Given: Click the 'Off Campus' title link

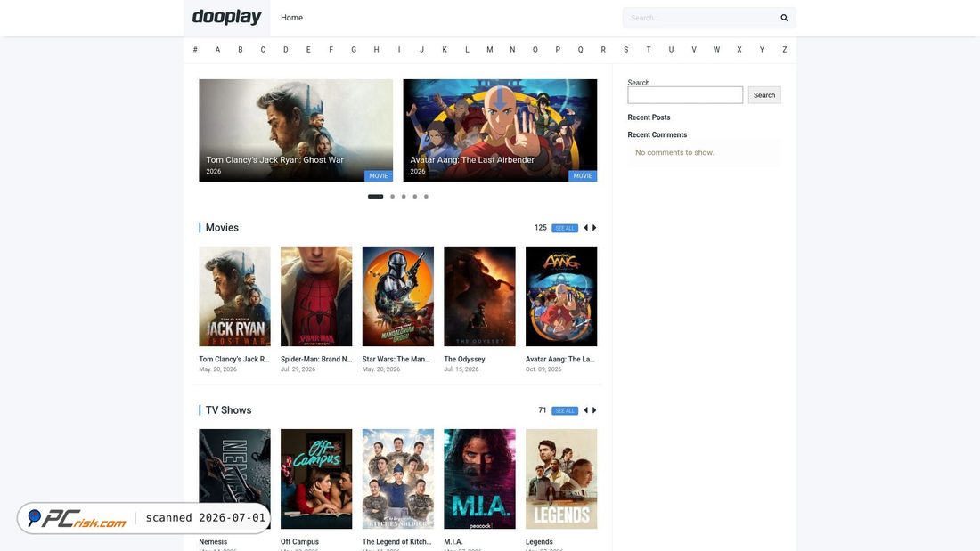Looking at the screenshot, I should [x=299, y=541].
